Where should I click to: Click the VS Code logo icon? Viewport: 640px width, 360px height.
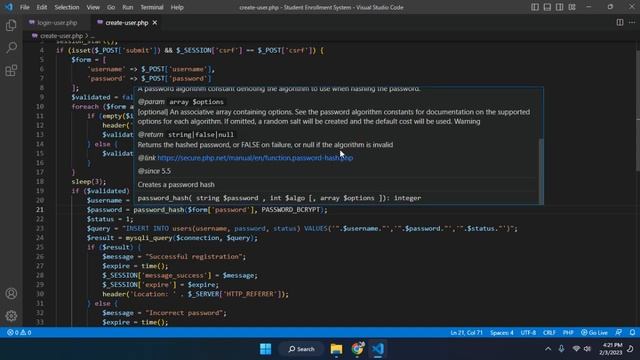pos(9,7)
